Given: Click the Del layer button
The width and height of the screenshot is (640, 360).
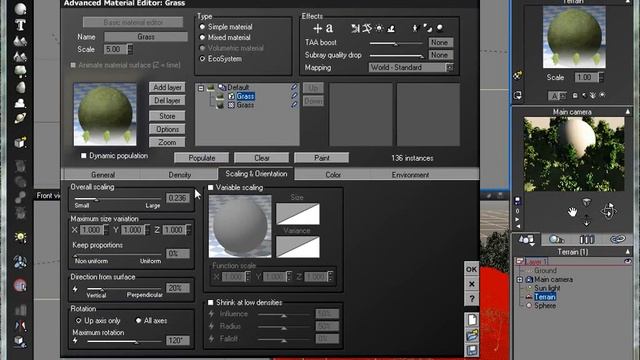Looking at the screenshot, I should (x=167, y=100).
